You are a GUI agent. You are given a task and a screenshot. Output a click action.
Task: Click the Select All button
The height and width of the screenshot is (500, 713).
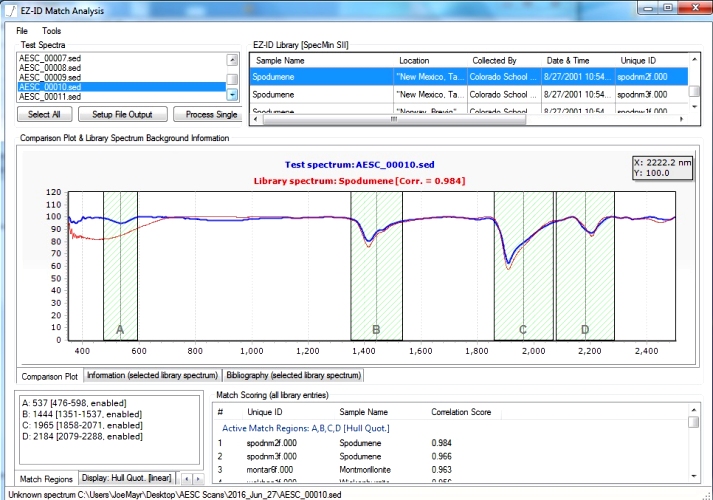[43, 115]
